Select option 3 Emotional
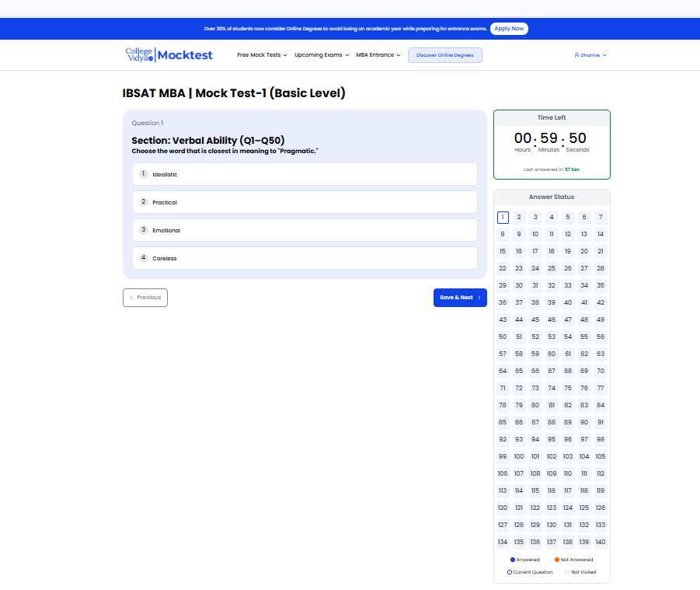Viewport: 700px width, 590px height. [305, 230]
